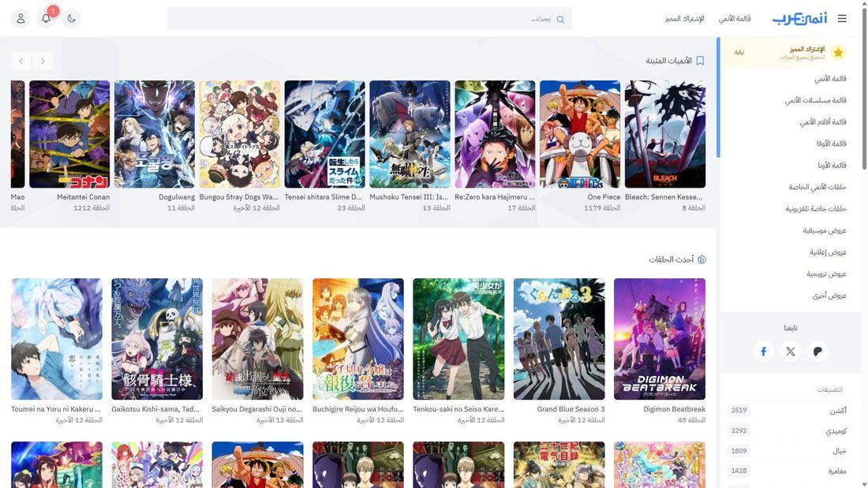Image resolution: width=868 pixels, height=488 pixels.
Task: Select the أكشن category row
Action: [x=788, y=411]
